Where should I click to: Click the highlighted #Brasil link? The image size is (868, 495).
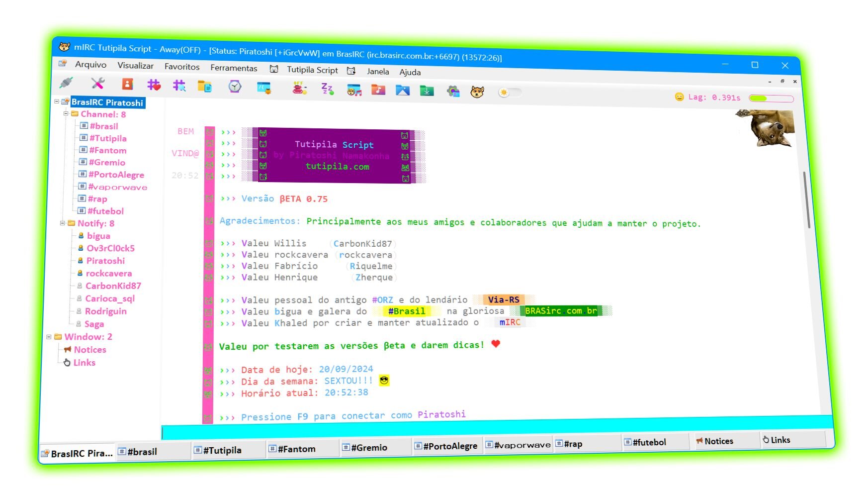pyautogui.click(x=407, y=311)
